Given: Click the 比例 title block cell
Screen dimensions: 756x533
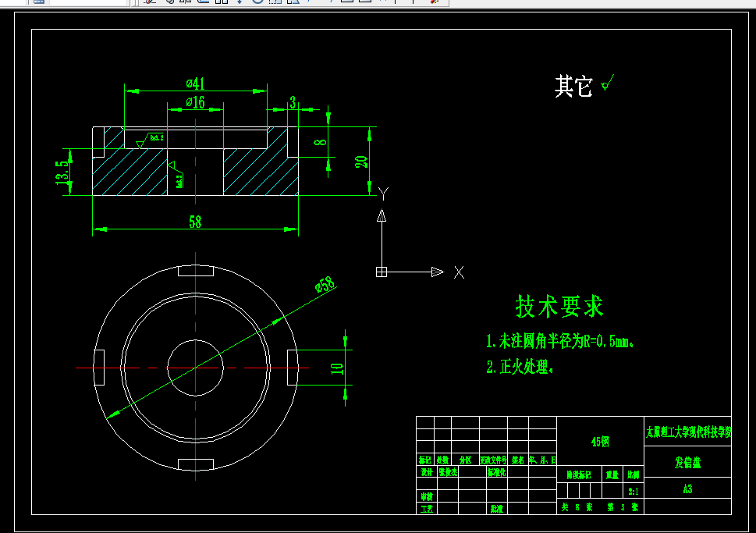Looking at the screenshot, I should 634,475.
